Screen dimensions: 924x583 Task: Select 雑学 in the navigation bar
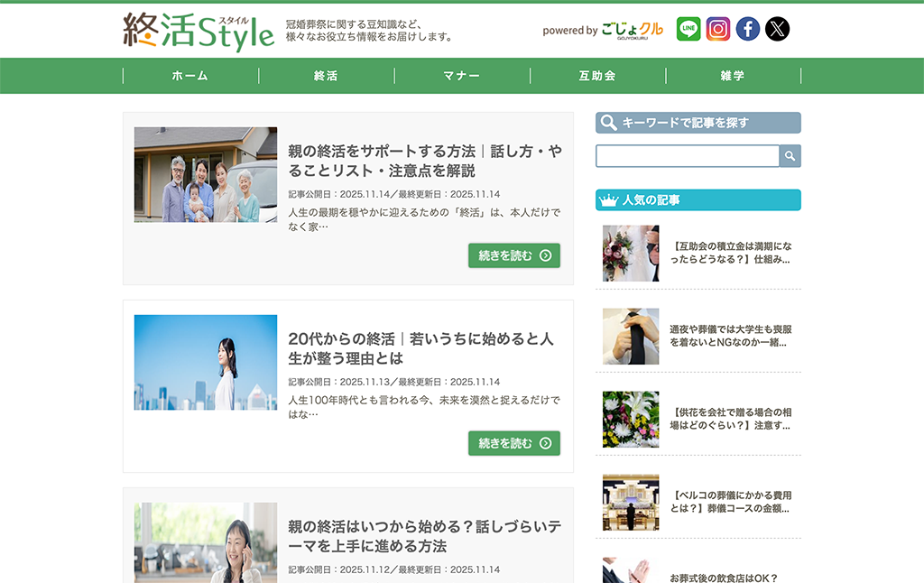point(733,76)
